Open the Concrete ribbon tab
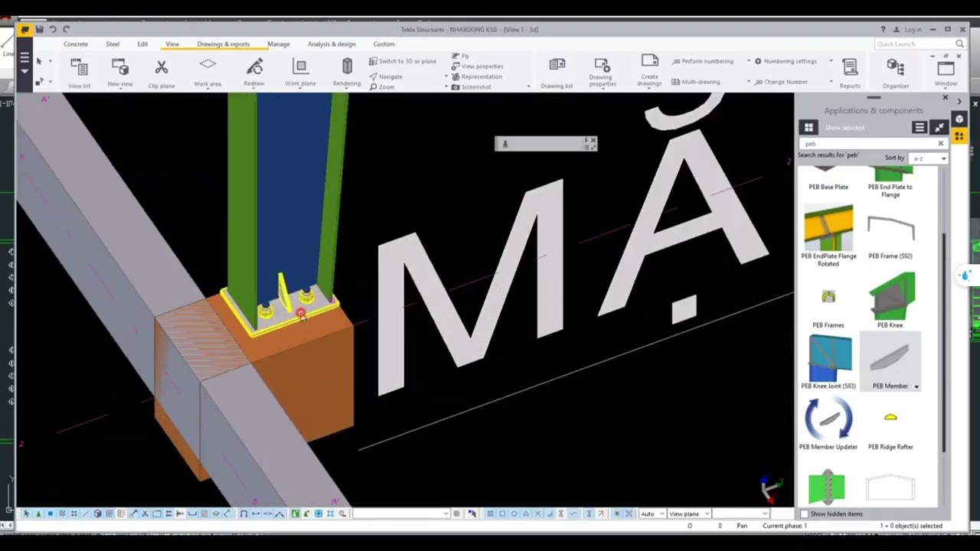 [76, 44]
